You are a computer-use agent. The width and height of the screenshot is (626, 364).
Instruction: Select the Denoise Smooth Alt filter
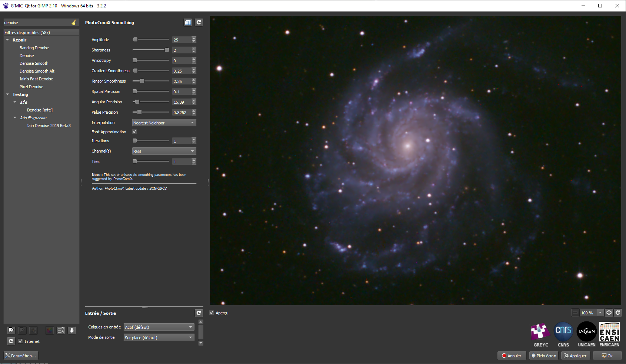[x=37, y=71]
